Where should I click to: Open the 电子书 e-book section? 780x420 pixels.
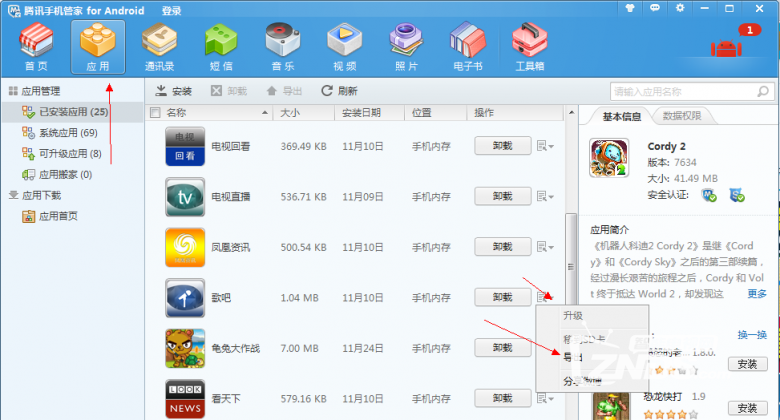(468, 47)
